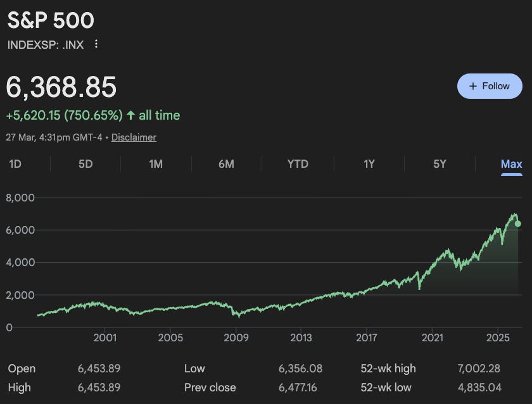Click the 52-wk low value 4,835.04

479,388
